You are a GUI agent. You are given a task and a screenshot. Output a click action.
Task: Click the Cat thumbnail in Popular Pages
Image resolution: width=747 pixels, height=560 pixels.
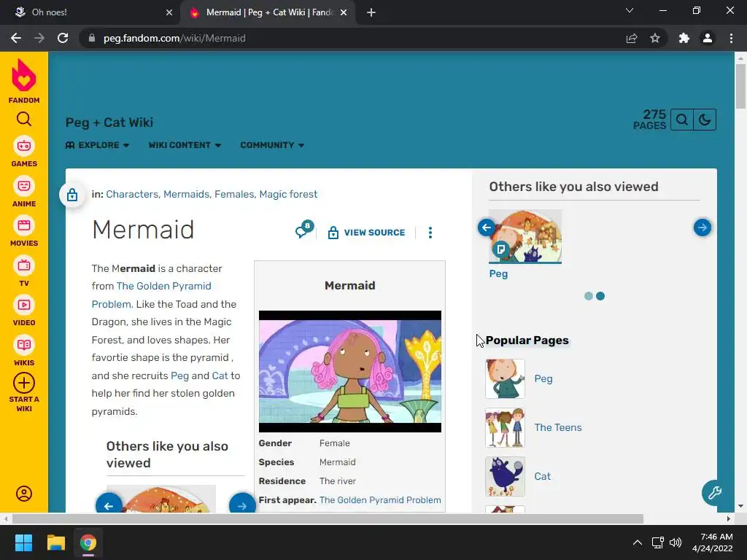(x=505, y=477)
